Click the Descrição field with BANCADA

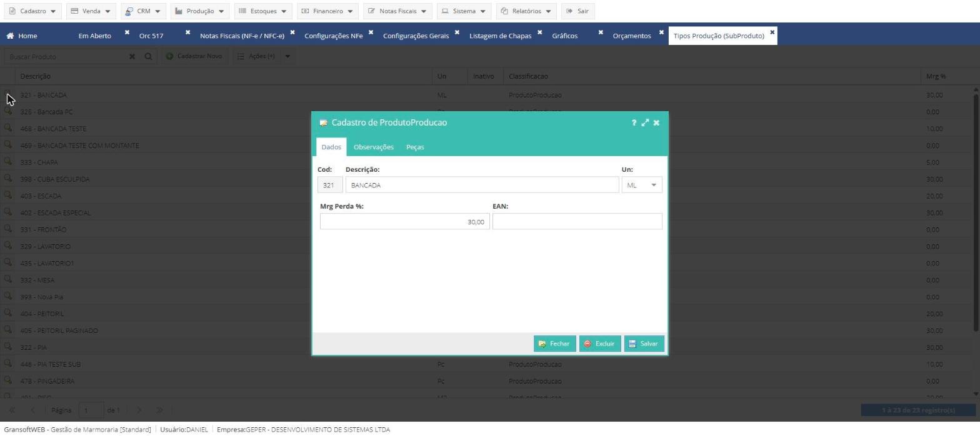point(482,185)
